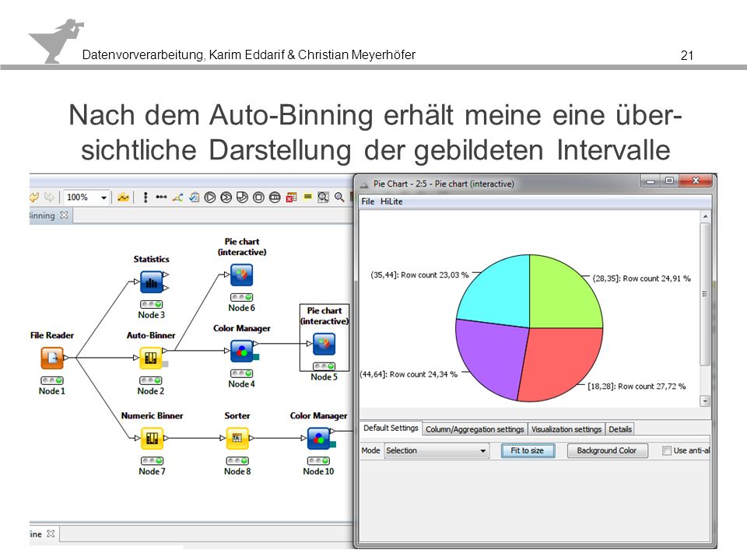Select the Numeric Binner node icon

point(152,438)
